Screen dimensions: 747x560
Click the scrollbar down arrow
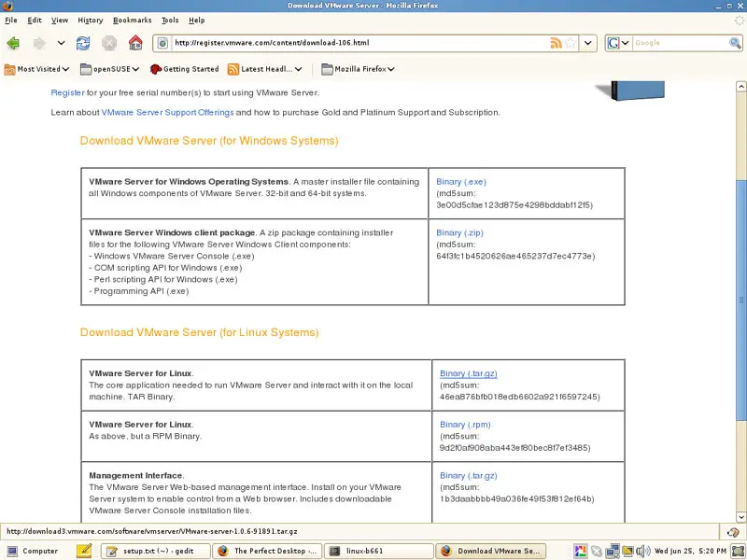740,517
